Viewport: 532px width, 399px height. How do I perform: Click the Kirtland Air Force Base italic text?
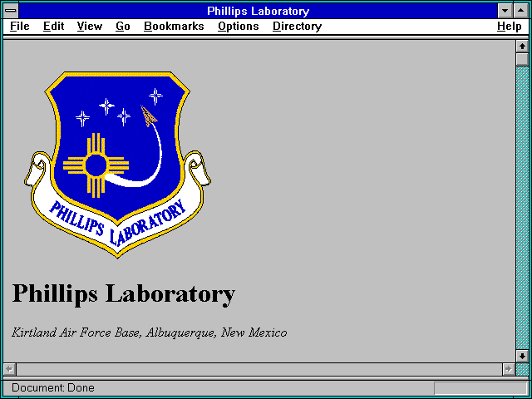[x=150, y=332]
